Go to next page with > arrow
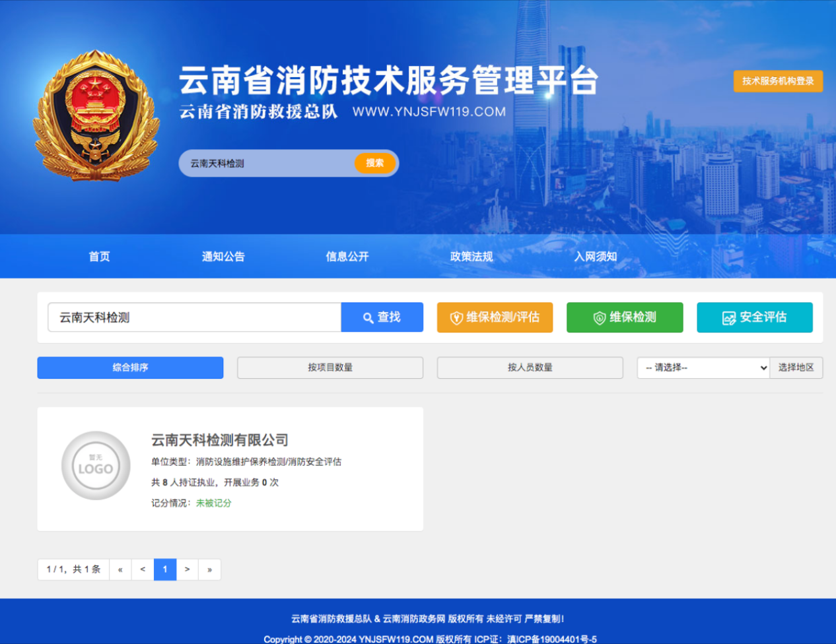Image resolution: width=836 pixels, height=644 pixels. pos(188,569)
